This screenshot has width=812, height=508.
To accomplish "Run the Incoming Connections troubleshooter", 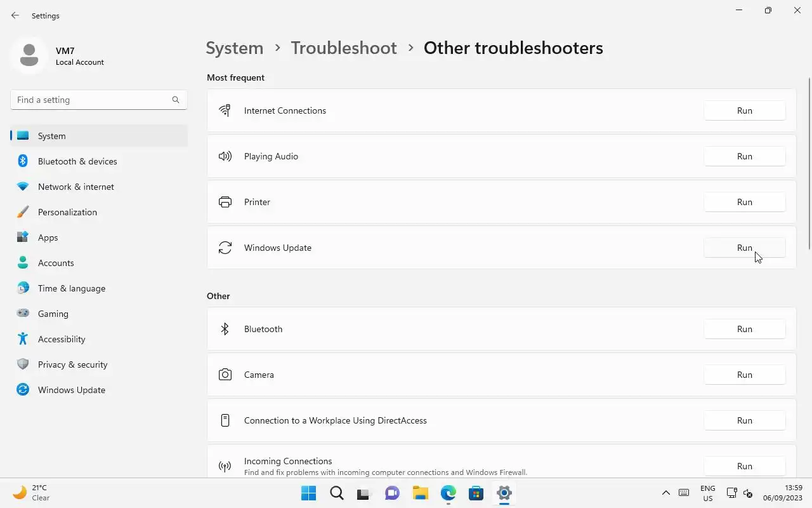I will click(x=745, y=466).
